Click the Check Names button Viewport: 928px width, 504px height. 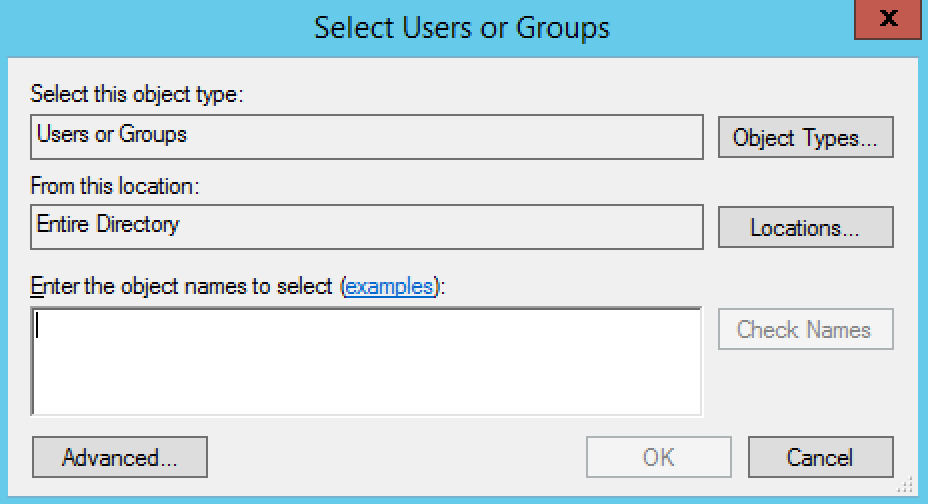coord(805,329)
